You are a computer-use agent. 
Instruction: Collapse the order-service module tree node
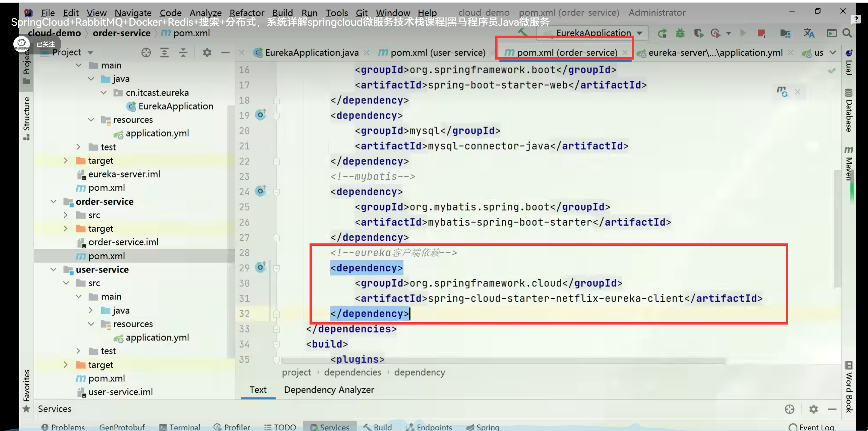click(x=53, y=202)
